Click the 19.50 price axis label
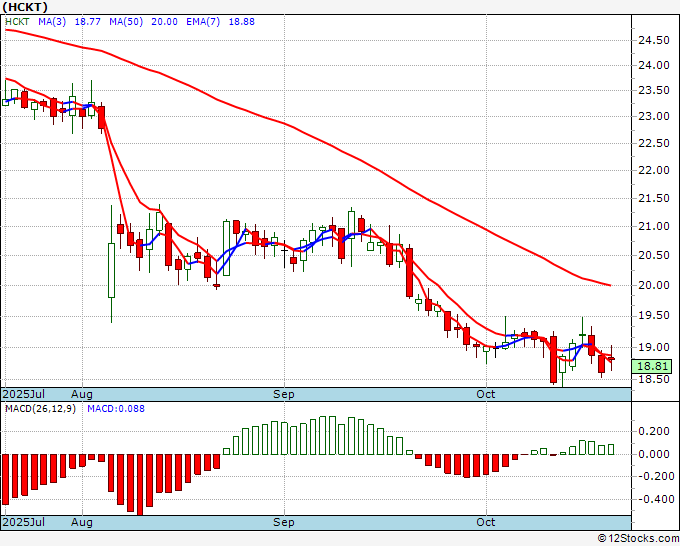Screen dimensions: 680x546 pos(654,315)
